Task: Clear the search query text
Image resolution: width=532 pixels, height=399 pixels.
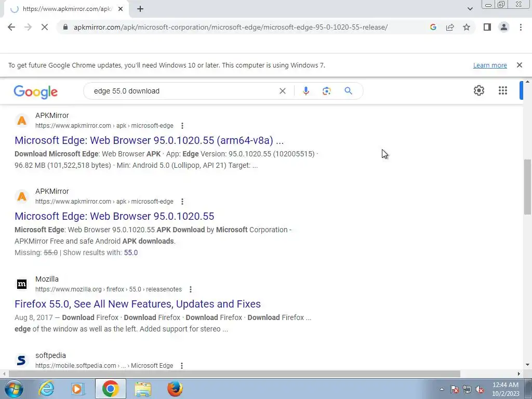Action: pyautogui.click(x=282, y=91)
